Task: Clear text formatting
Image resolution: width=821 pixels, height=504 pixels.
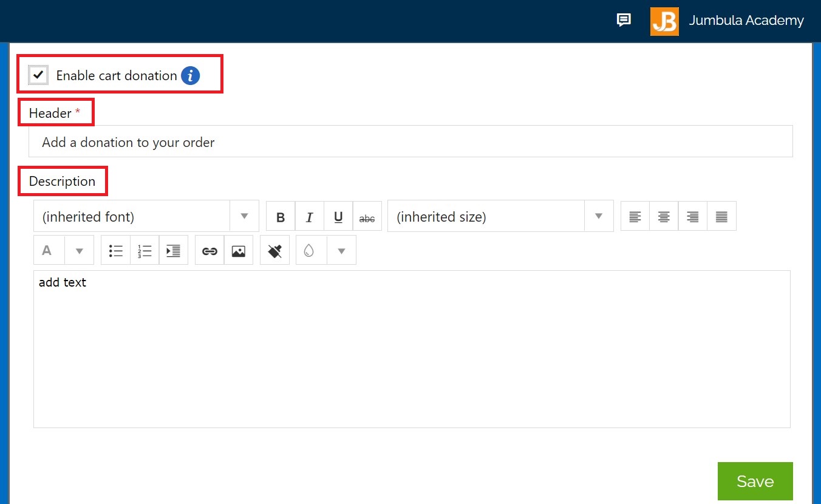Action: click(x=274, y=250)
